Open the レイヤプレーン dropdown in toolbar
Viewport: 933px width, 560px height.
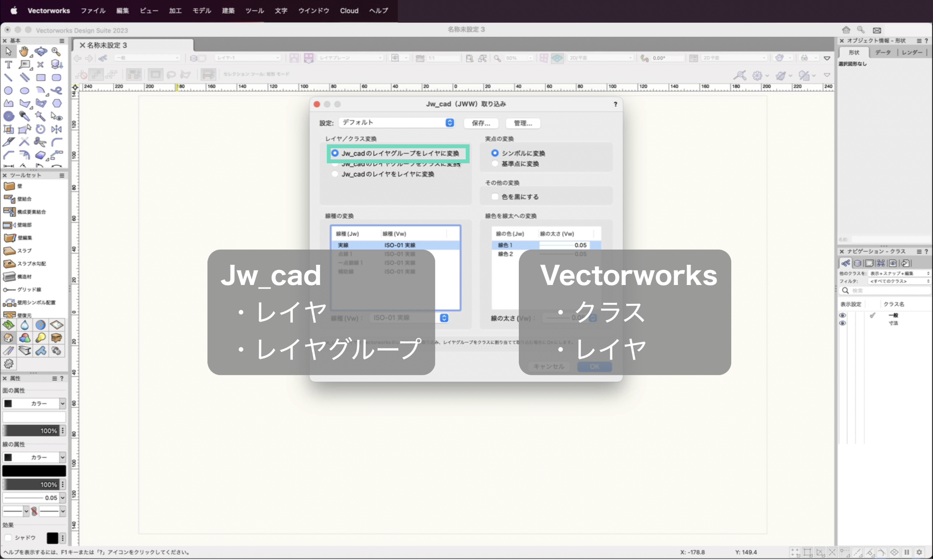tap(350, 58)
